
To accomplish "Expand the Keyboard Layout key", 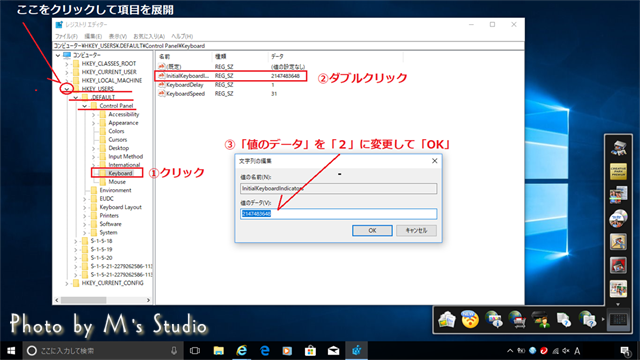I will pos(84,207).
